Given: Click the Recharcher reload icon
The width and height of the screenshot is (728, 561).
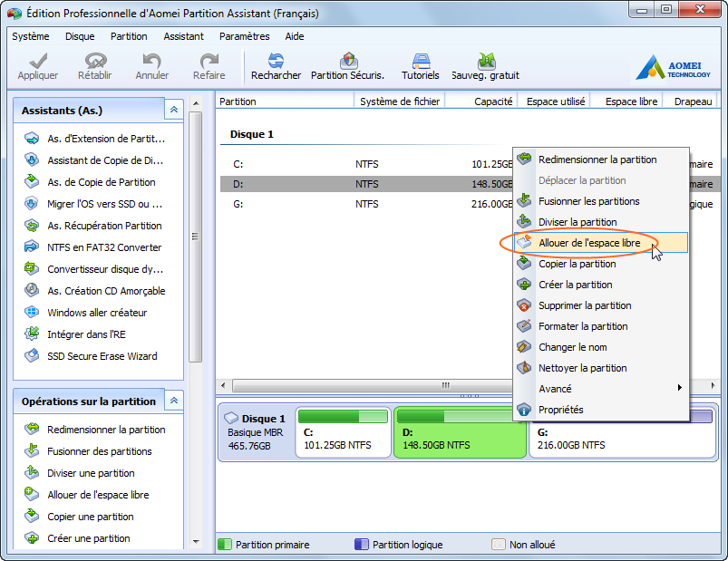Looking at the screenshot, I should pos(276,61).
